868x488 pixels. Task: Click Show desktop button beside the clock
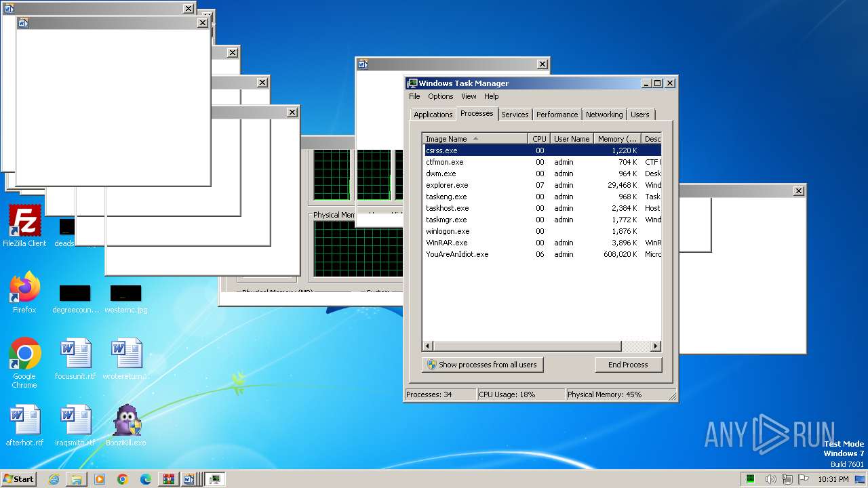(x=860, y=479)
